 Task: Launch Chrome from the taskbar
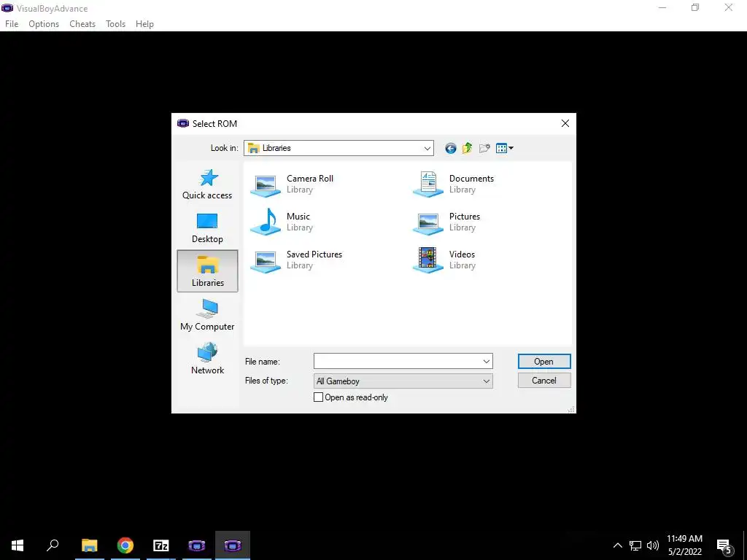tap(125, 545)
